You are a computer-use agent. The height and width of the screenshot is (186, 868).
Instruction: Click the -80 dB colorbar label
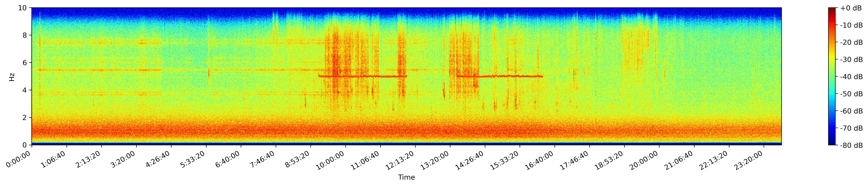(x=851, y=145)
